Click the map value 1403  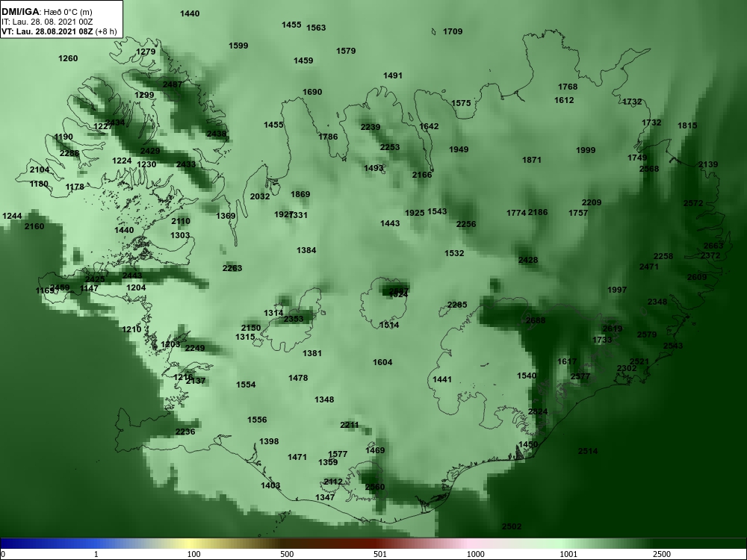[270, 485]
